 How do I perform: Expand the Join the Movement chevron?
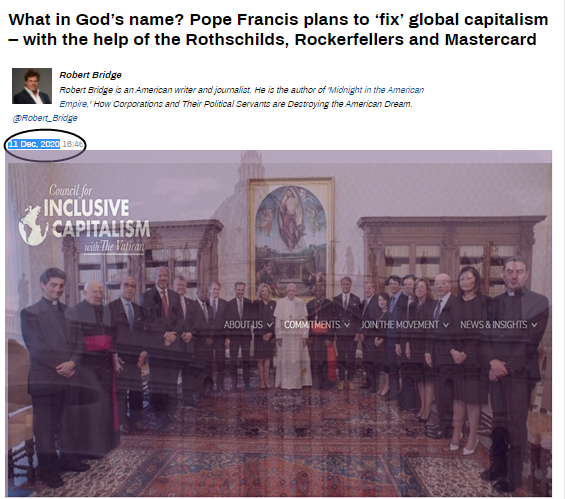(446, 325)
